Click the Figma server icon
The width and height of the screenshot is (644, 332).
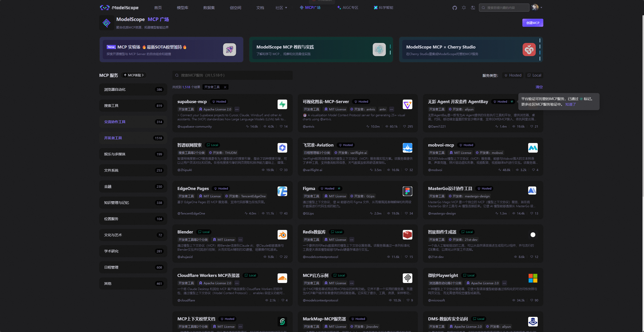pyautogui.click(x=407, y=191)
